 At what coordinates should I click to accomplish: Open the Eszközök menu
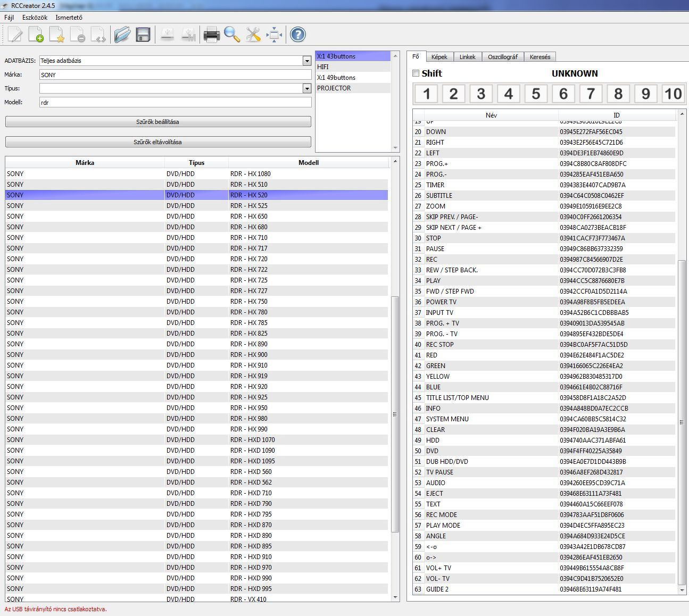click(35, 18)
